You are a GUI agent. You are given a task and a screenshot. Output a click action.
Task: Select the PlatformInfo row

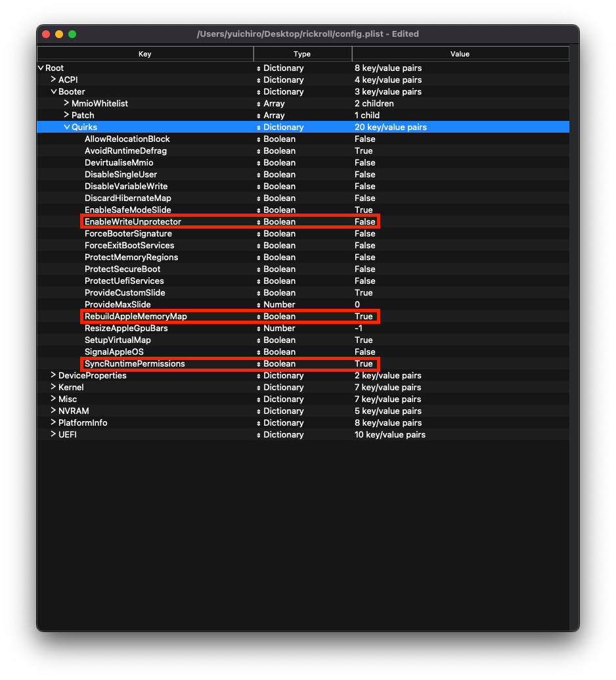[83, 422]
